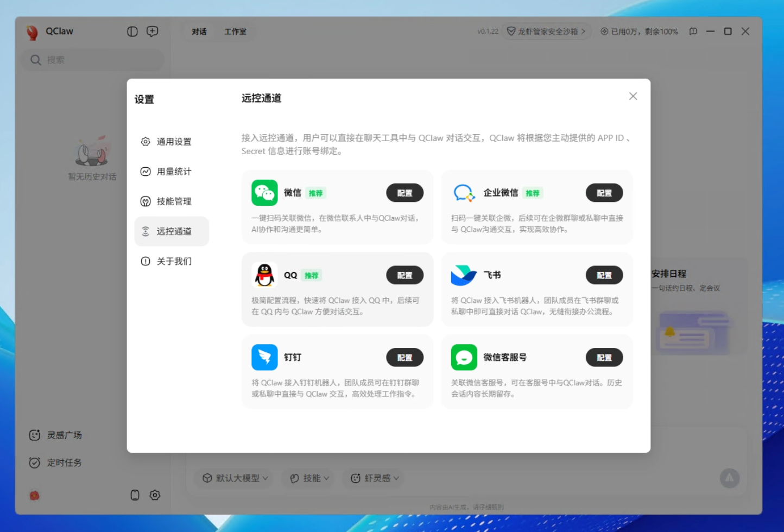
Task: Open 用量统计 in the settings menu
Action: (172, 172)
